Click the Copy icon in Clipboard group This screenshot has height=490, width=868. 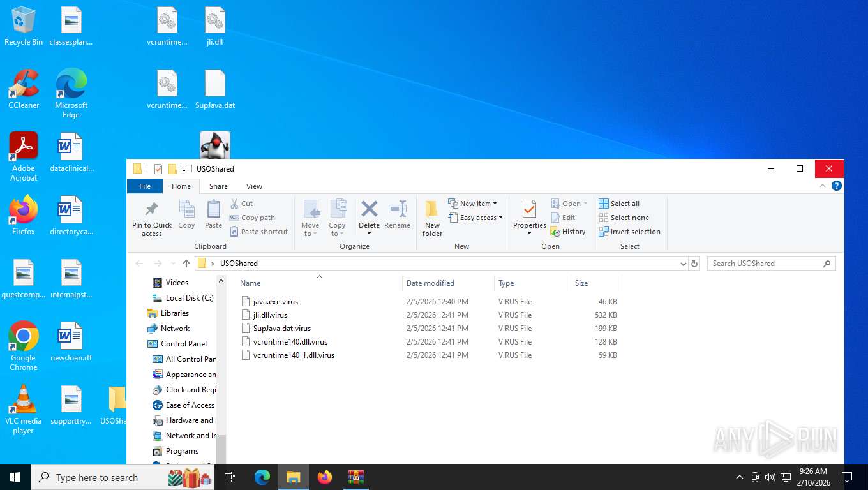click(x=186, y=209)
